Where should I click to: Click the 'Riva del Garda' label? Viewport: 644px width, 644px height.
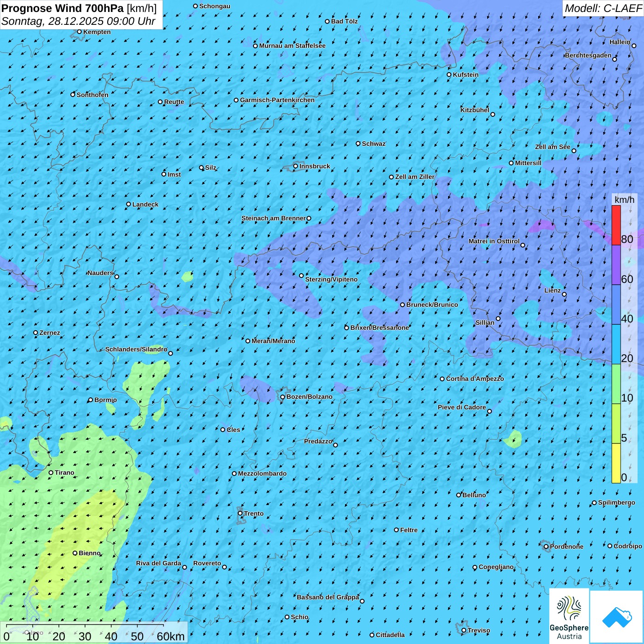click(159, 563)
